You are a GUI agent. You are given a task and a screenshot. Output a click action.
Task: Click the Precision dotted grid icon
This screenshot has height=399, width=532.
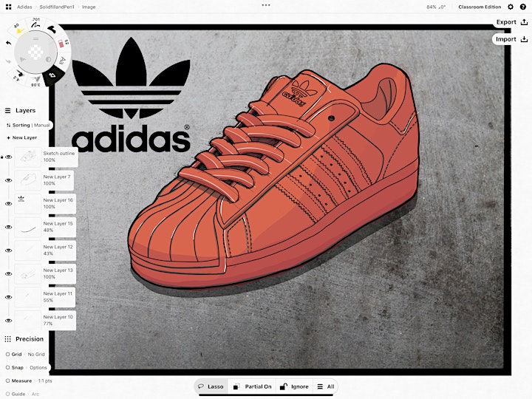[8, 339]
